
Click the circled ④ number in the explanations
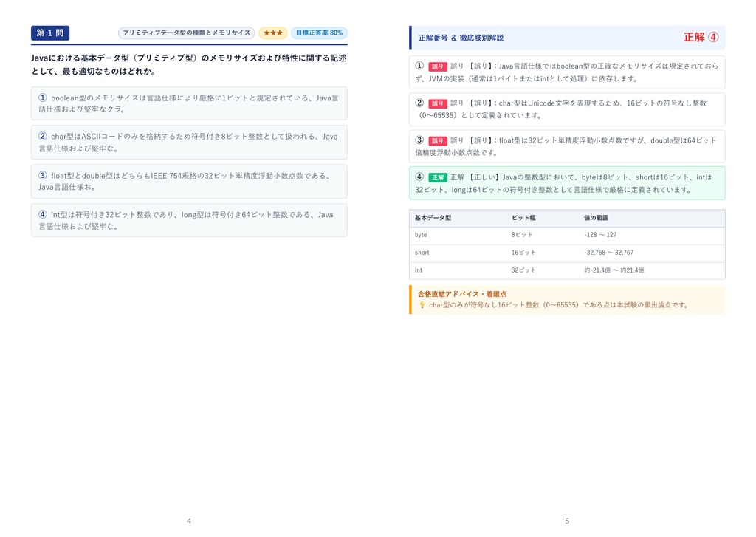pyautogui.click(x=419, y=177)
